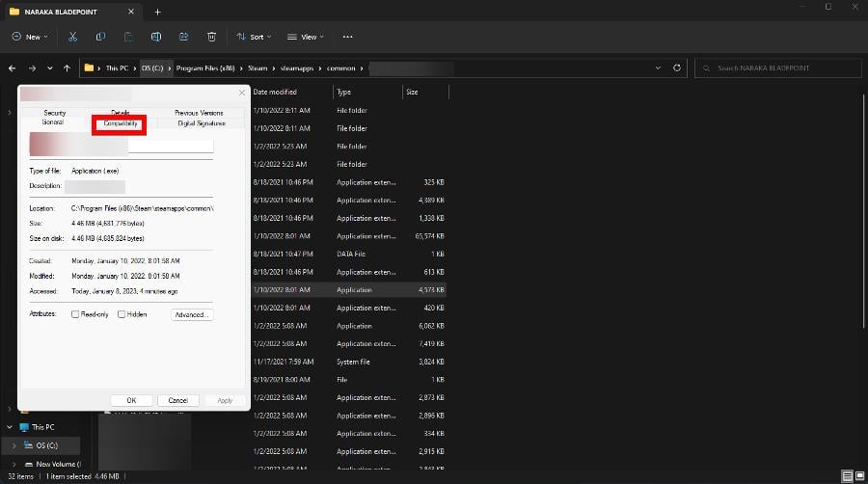Select the Application row sized 4,573 KB
This screenshot has height=484, width=868.
[349, 290]
